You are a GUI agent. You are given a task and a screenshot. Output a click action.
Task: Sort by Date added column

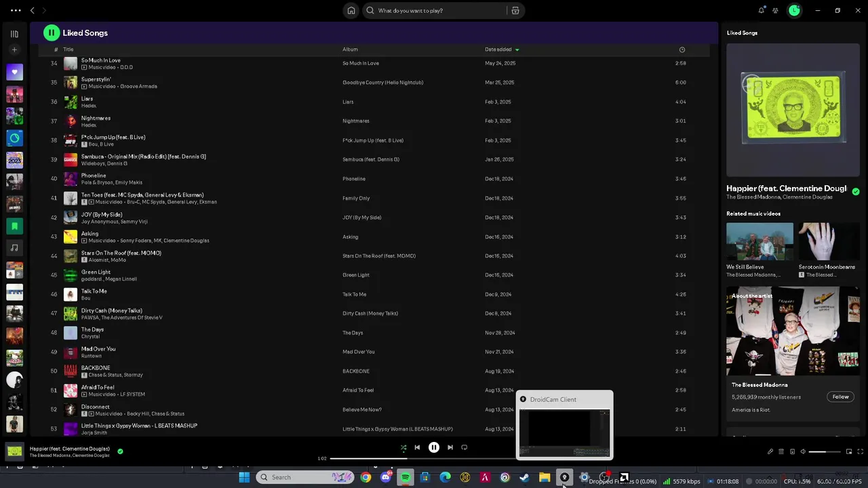click(502, 49)
